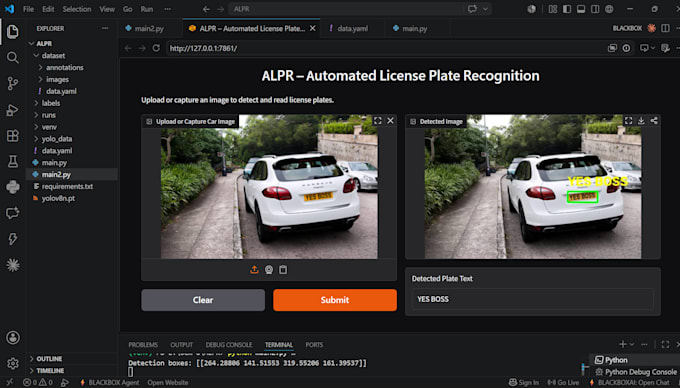View uploaded car image fullscreen
Image resolution: width=680 pixels, height=388 pixels.
click(378, 121)
